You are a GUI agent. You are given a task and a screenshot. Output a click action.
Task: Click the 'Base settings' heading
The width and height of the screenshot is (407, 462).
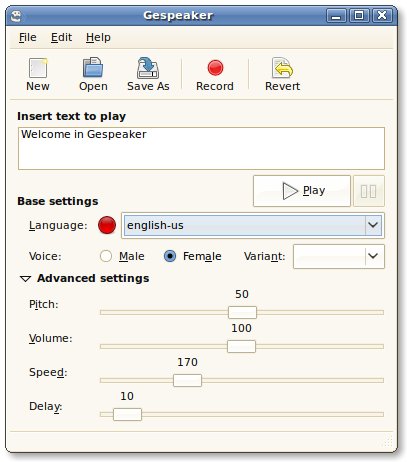tap(58, 201)
